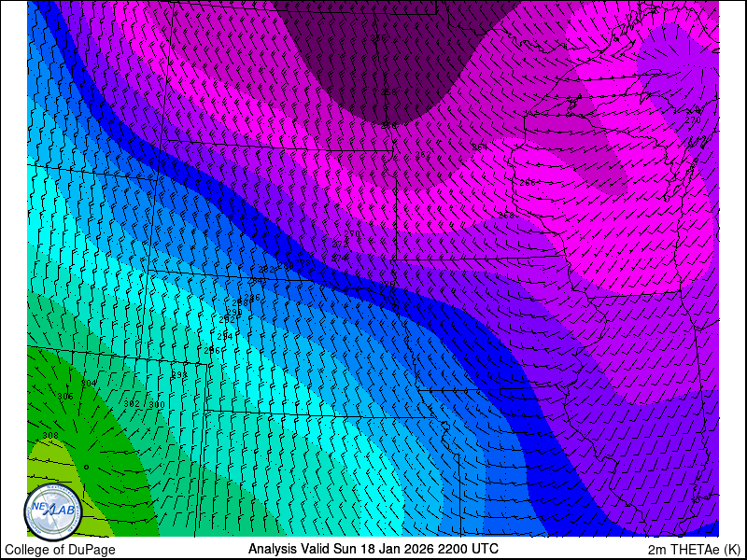Click the 308 contour label

pos(50,436)
